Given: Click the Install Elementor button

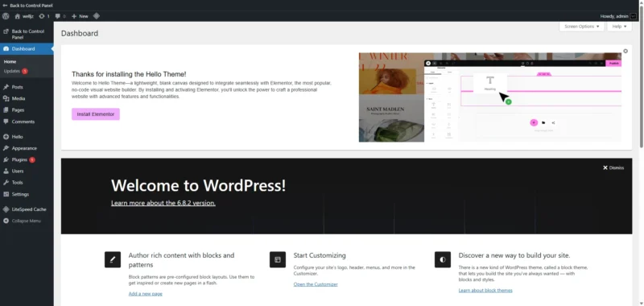Looking at the screenshot, I should point(96,114).
